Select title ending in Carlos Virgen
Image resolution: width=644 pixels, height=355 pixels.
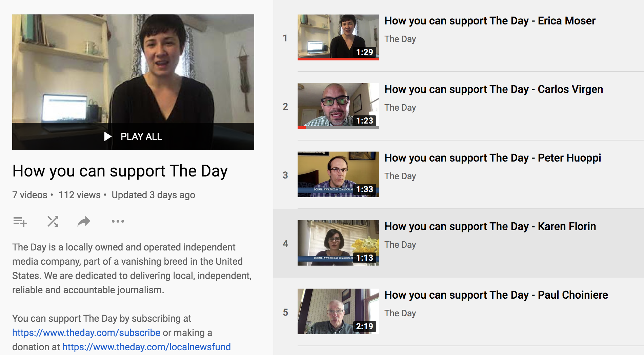[494, 90]
